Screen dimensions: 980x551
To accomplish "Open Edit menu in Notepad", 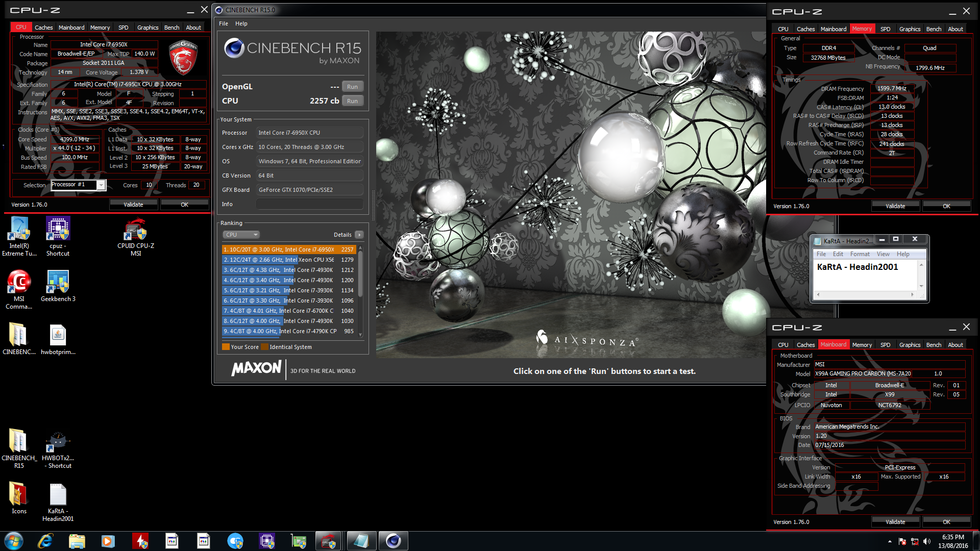I will click(x=838, y=254).
